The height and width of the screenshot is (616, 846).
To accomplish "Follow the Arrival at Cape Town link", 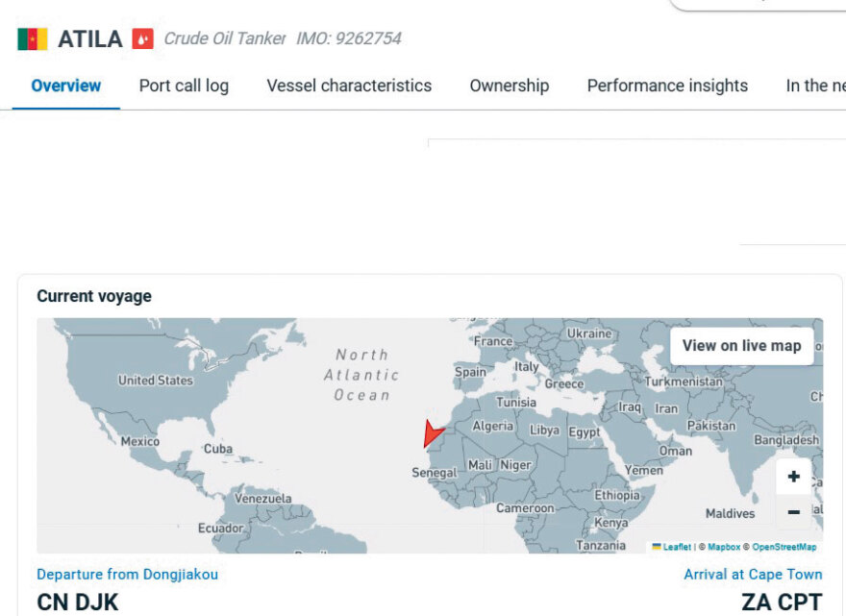I will tap(753, 575).
